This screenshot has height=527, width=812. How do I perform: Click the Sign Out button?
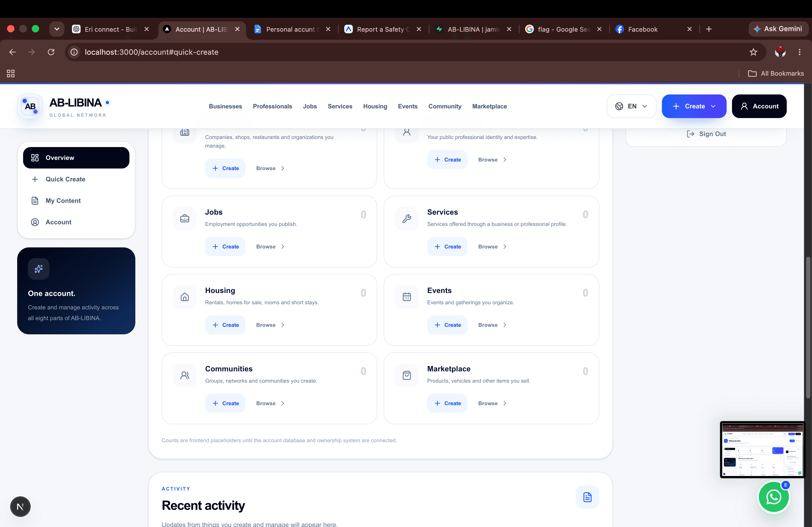click(706, 134)
